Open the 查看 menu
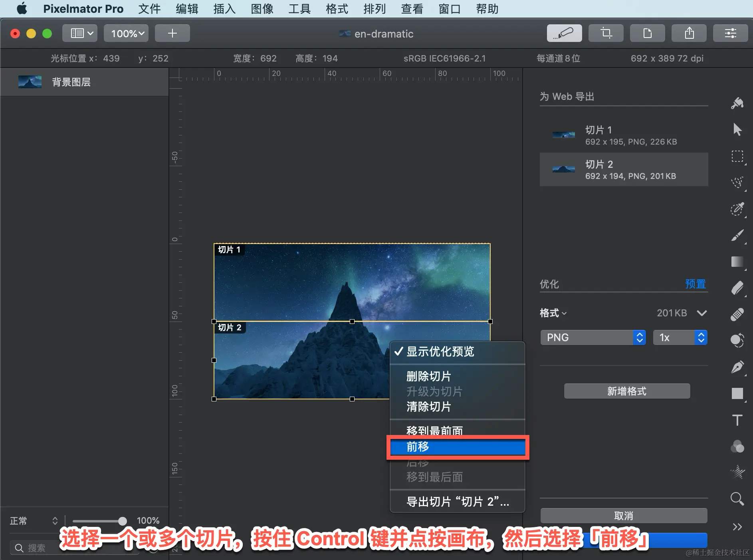 click(412, 9)
